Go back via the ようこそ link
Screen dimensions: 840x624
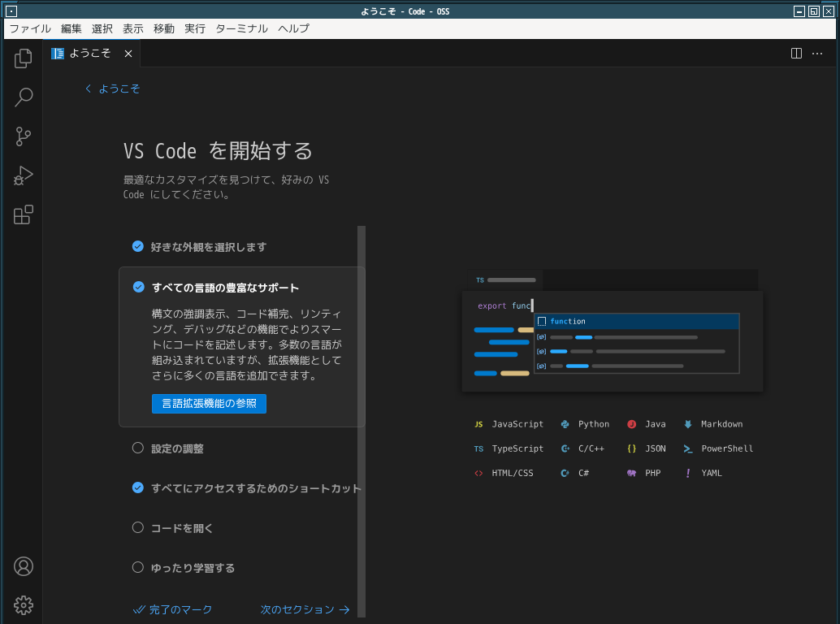click(x=112, y=89)
